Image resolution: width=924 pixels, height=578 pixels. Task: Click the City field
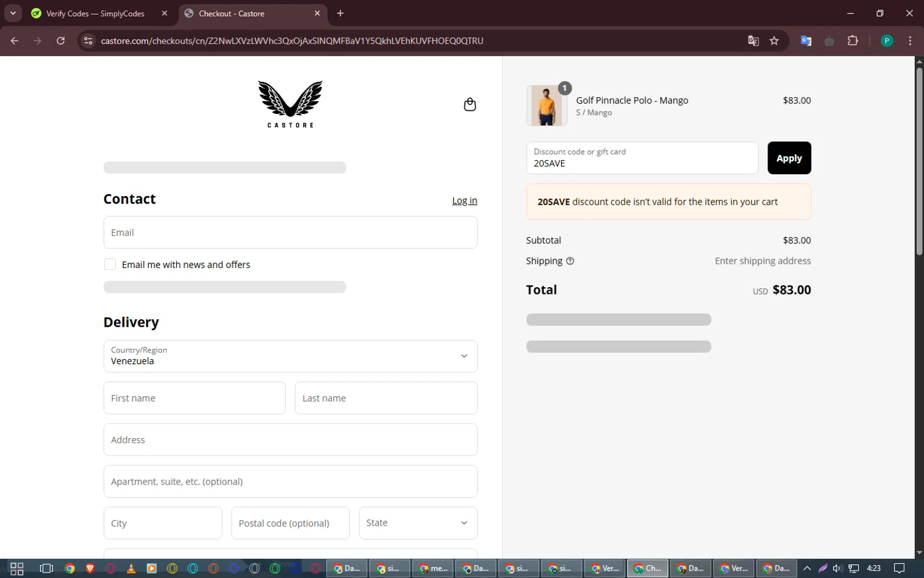[x=163, y=523]
